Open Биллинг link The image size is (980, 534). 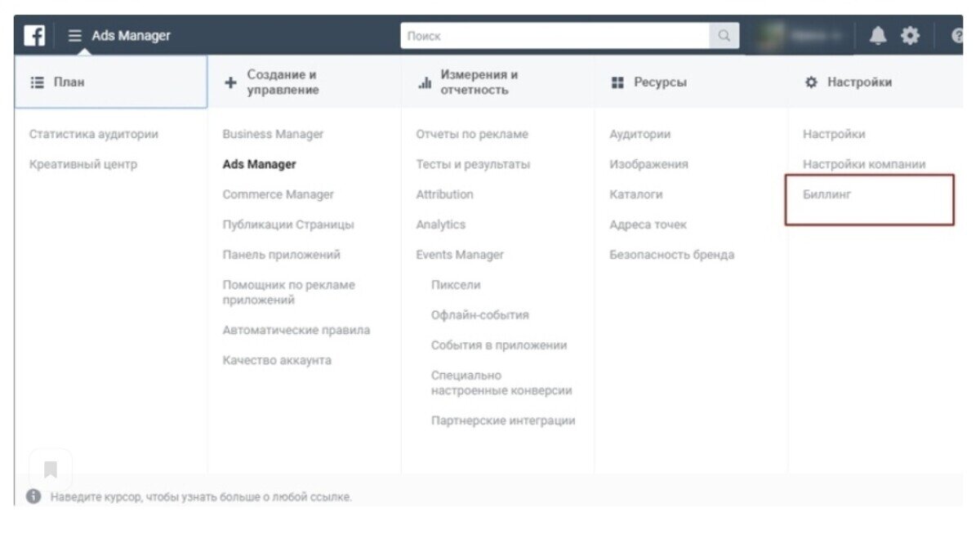(826, 194)
